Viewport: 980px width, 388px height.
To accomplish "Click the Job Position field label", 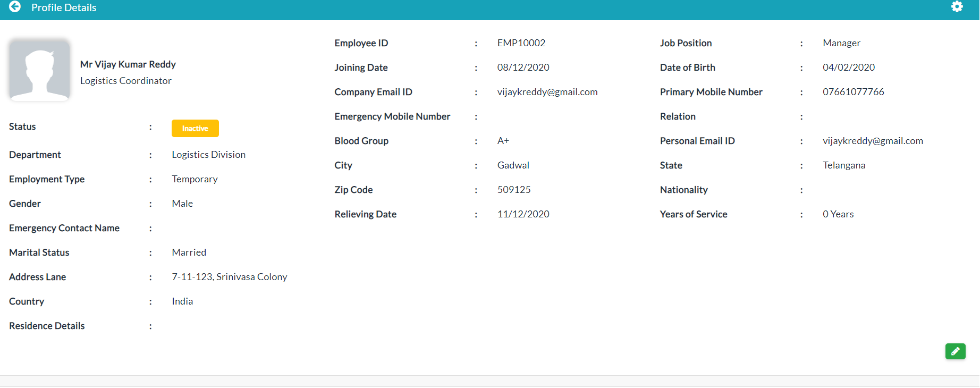I will (x=686, y=43).
